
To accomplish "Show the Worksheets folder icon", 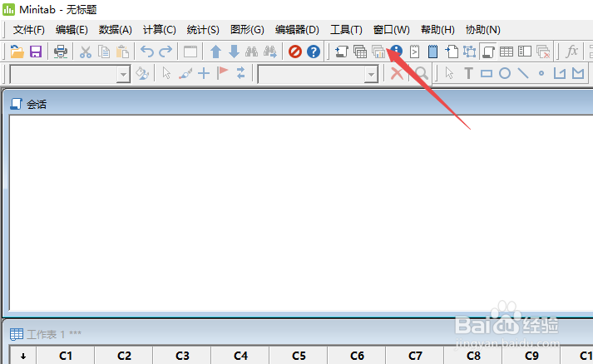I will point(360,52).
